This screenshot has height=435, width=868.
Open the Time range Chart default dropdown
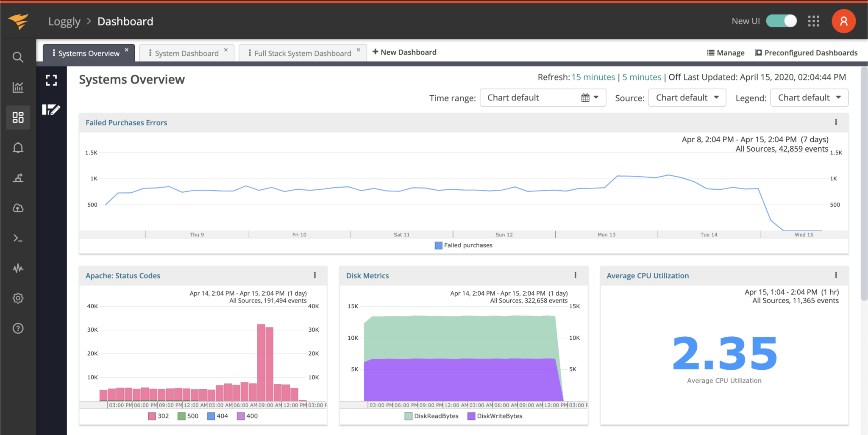(x=543, y=97)
